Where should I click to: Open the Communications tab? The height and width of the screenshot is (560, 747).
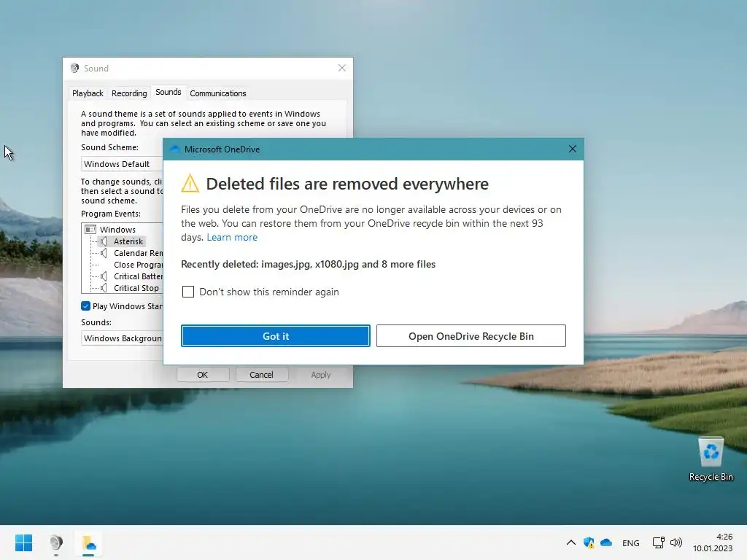(x=218, y=93)
